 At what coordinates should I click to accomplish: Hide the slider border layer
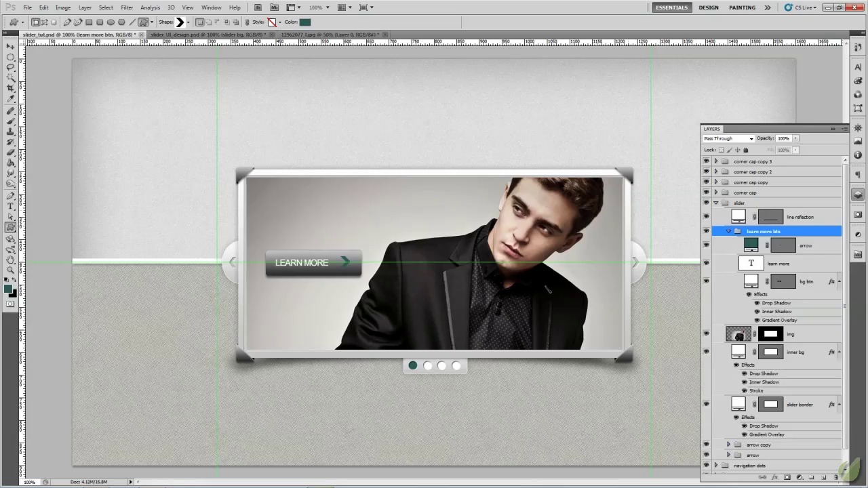706,404
